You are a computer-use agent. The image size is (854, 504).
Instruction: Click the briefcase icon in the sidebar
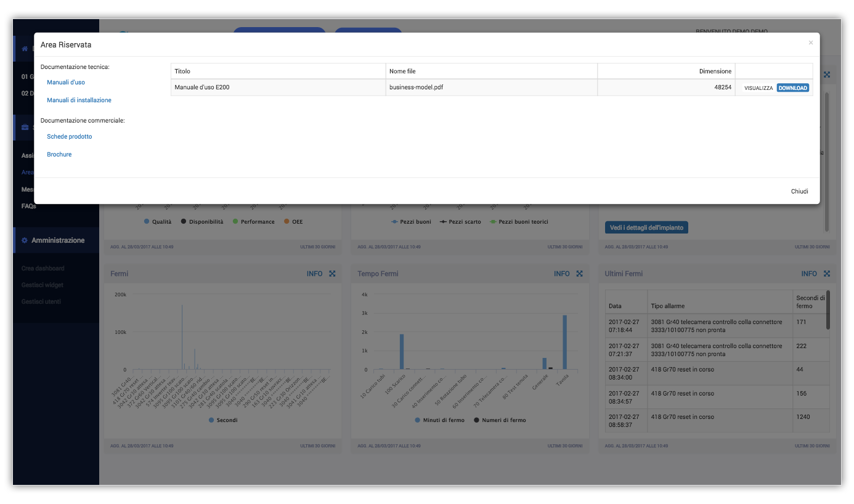[25, 128]
